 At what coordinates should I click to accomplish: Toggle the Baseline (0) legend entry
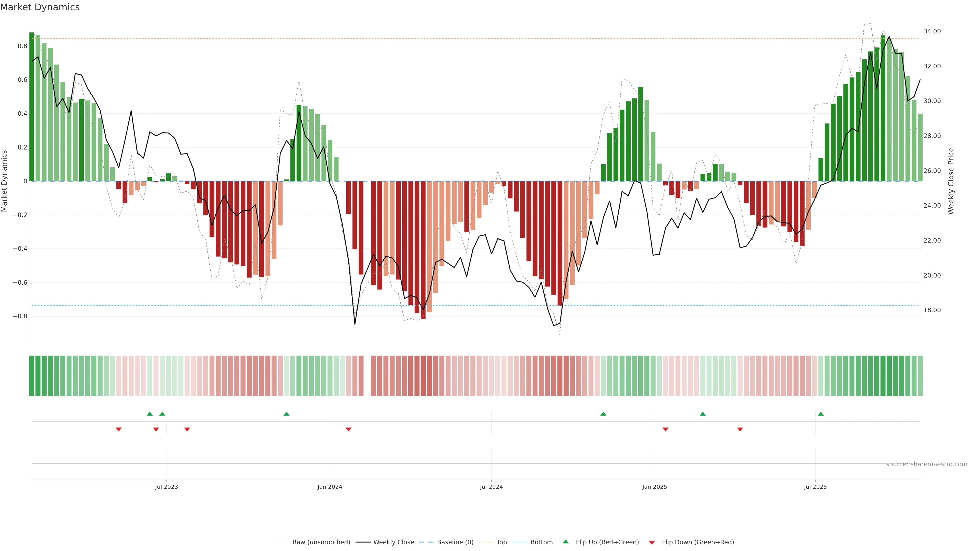(x=455, y=542)
